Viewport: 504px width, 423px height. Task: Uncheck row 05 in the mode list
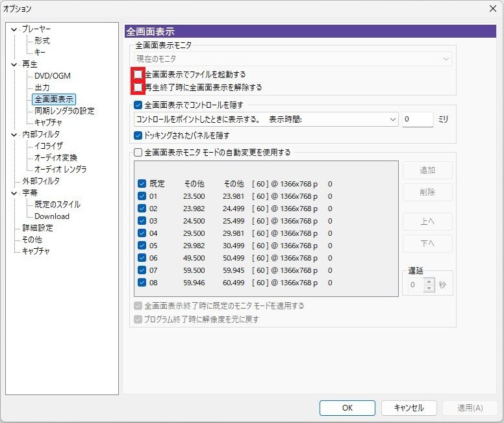pyautogui.click(x=142, y=246)
